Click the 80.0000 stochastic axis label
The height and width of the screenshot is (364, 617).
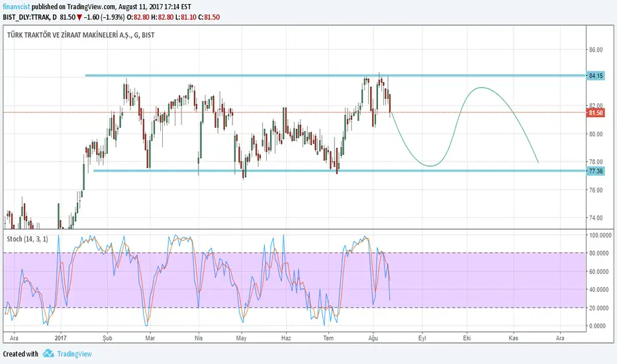[600, 253]
